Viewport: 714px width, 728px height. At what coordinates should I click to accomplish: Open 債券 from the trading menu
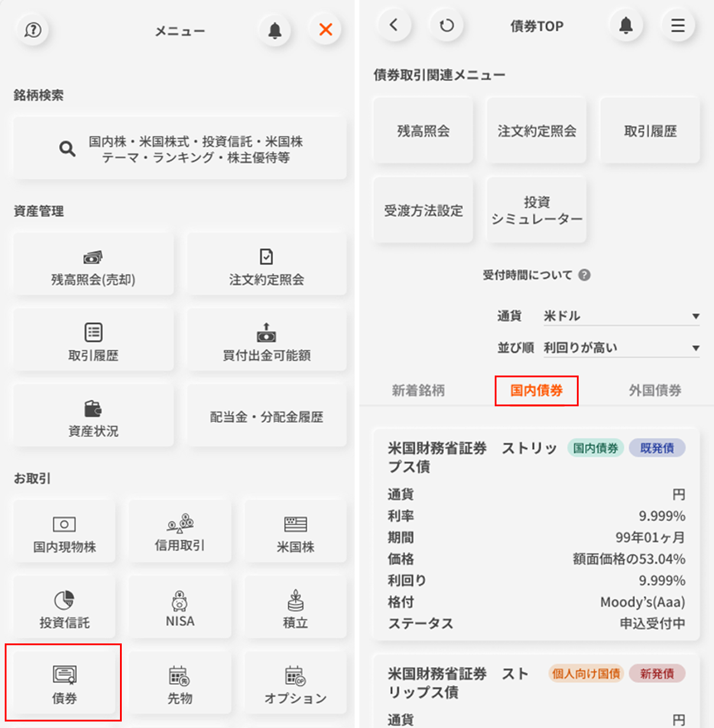[64, 683]
